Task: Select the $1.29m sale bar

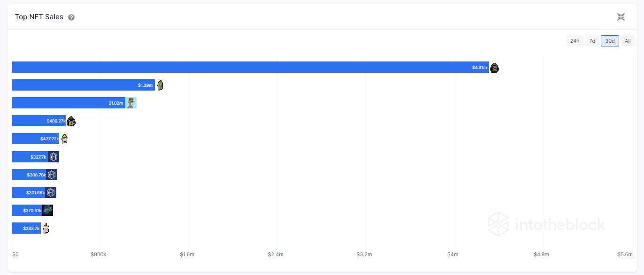Action: [75, 85]
